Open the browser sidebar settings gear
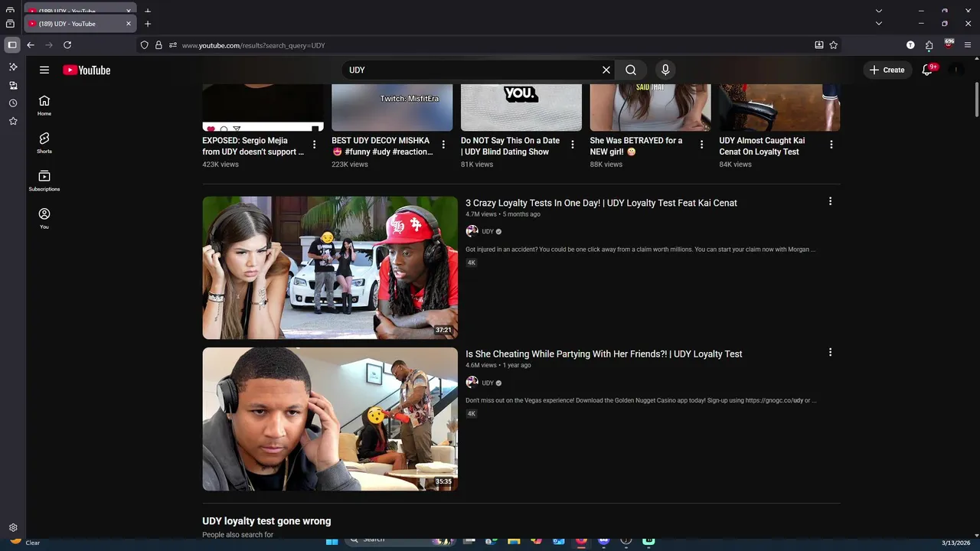 (x=13, y=528)
